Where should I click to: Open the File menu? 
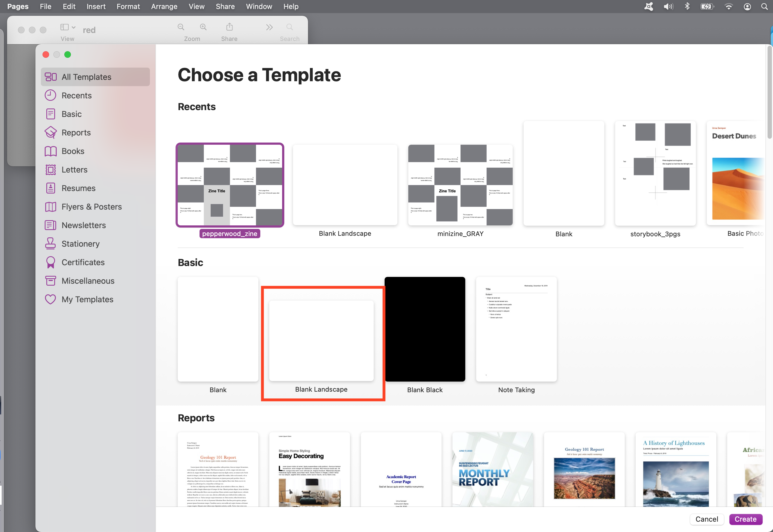click(x=45, y=6)
